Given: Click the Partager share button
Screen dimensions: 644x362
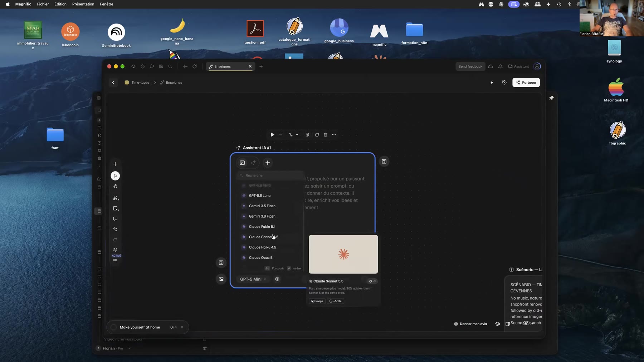Looking at the screenshot, I should (526, 83).
